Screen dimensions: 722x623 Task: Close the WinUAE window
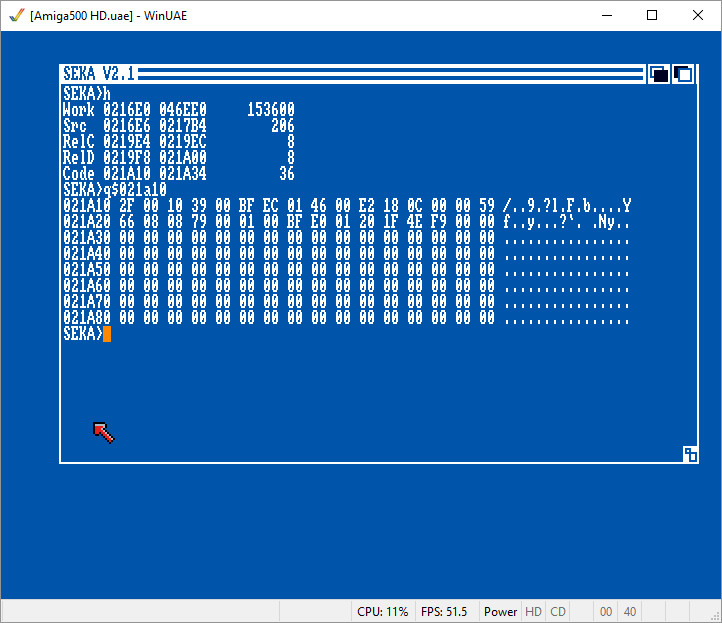[x=698, y=15]
